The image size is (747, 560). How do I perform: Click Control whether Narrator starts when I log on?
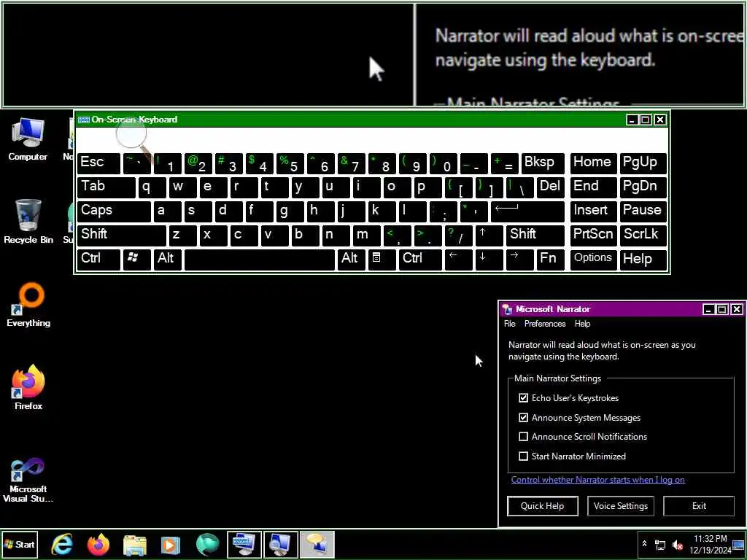(x=598, y=480)
